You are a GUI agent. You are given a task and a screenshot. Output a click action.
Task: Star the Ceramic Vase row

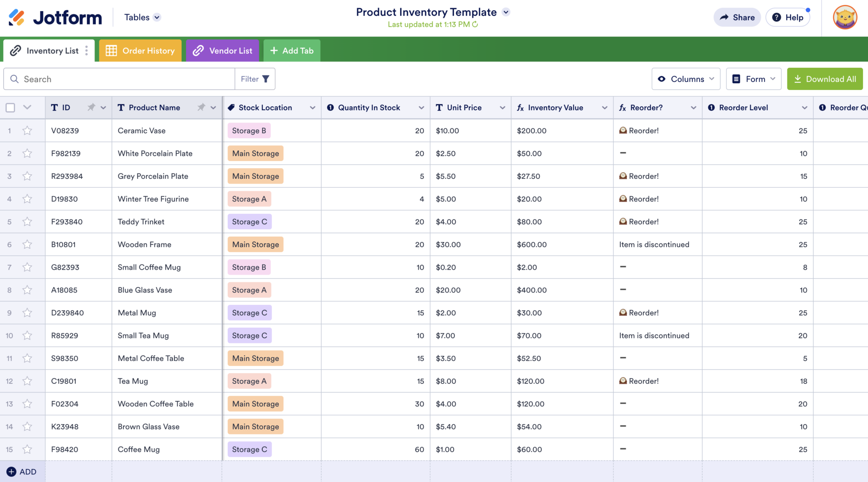(x=27, y=131)
